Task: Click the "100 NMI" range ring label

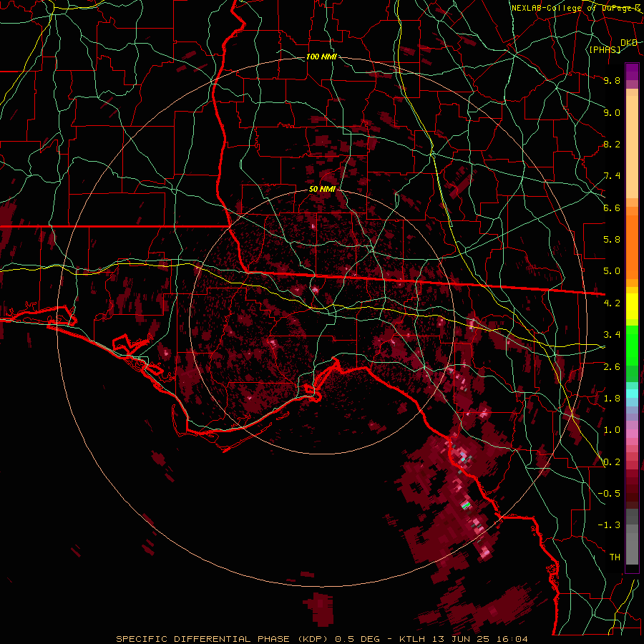Action: [x=321, y=57]
